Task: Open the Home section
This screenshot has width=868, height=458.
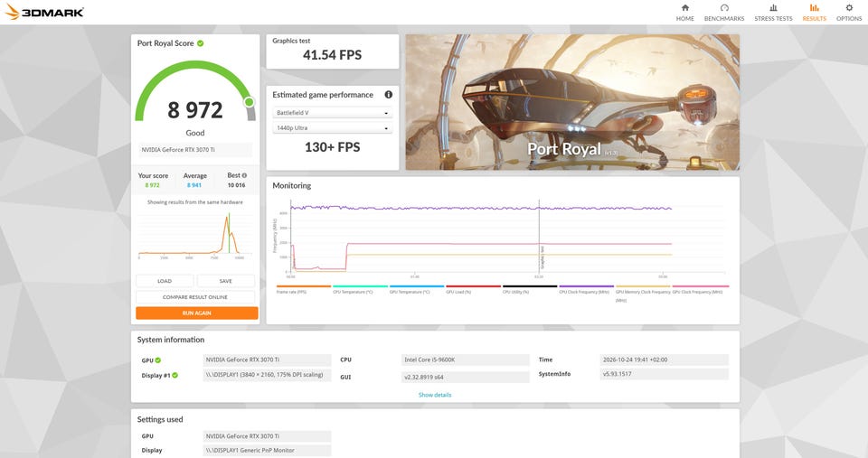Action: tap(684, 12)
